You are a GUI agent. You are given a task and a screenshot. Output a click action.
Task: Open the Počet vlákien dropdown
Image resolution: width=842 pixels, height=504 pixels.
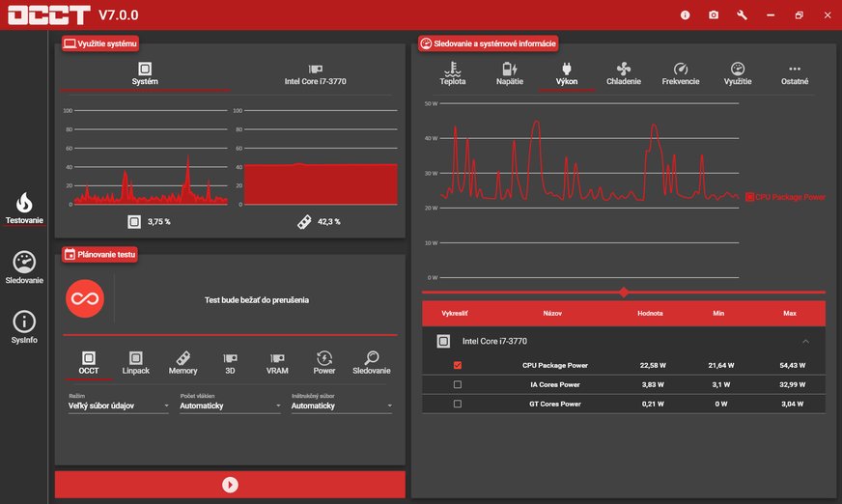pyautogui.click(x=230, y=406)
